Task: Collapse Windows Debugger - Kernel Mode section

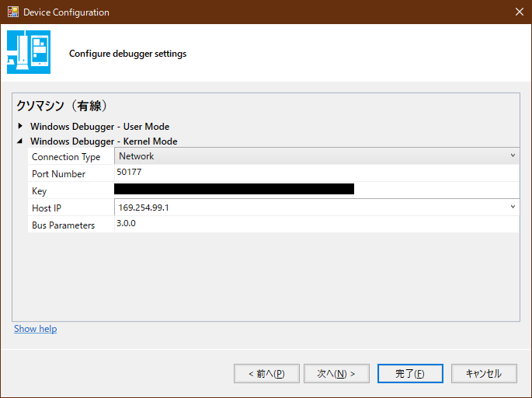Action: (20, 141)
